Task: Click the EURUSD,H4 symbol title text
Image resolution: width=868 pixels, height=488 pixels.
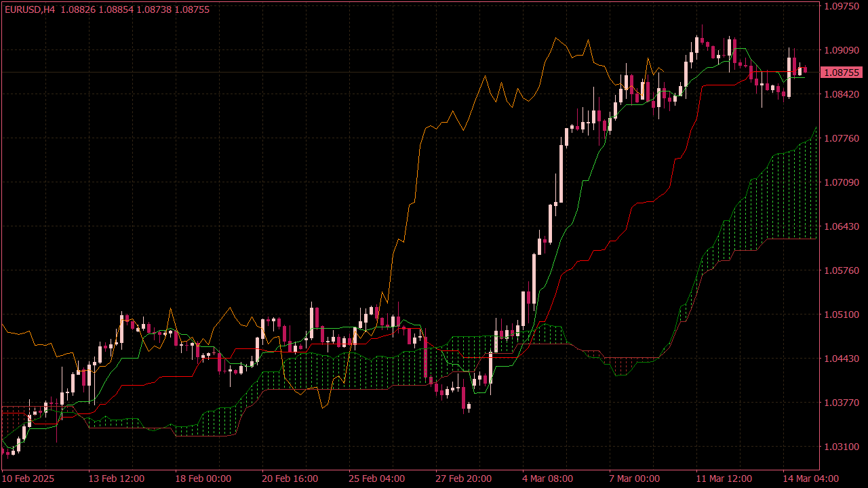Action: point(29,9)
